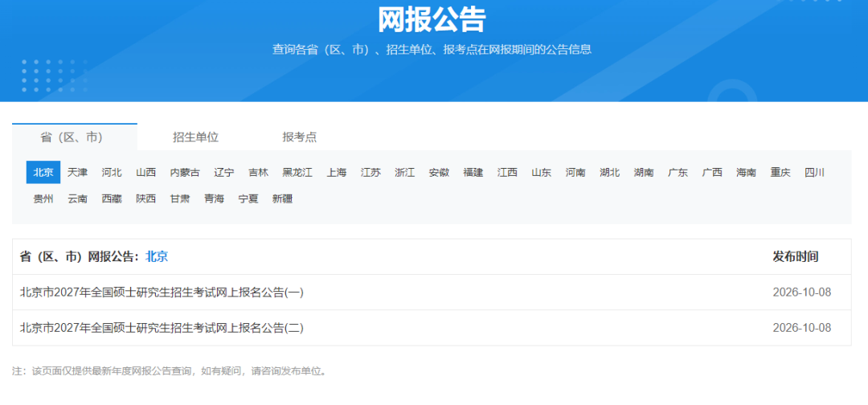Viewport: 868px width, 405px height.
Task: Select 宁夏 region
Action: [248, 199]
